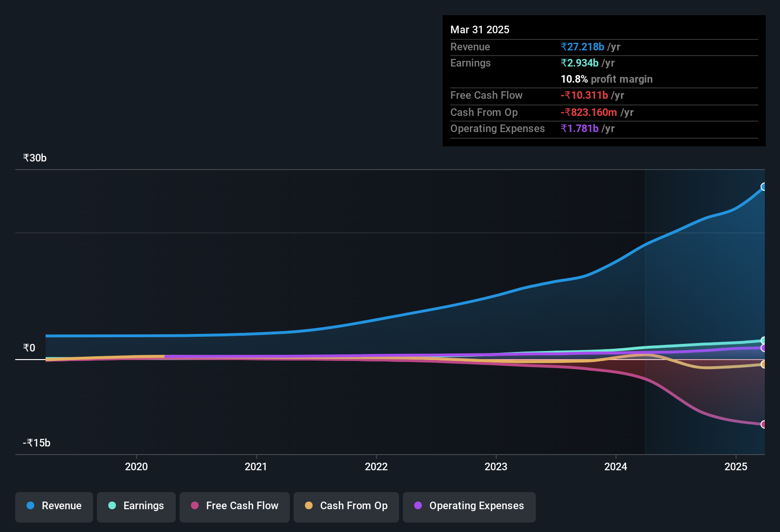Click the Earnings label in the tooltip
Screen dimensions: 780x532
[470, 63]
